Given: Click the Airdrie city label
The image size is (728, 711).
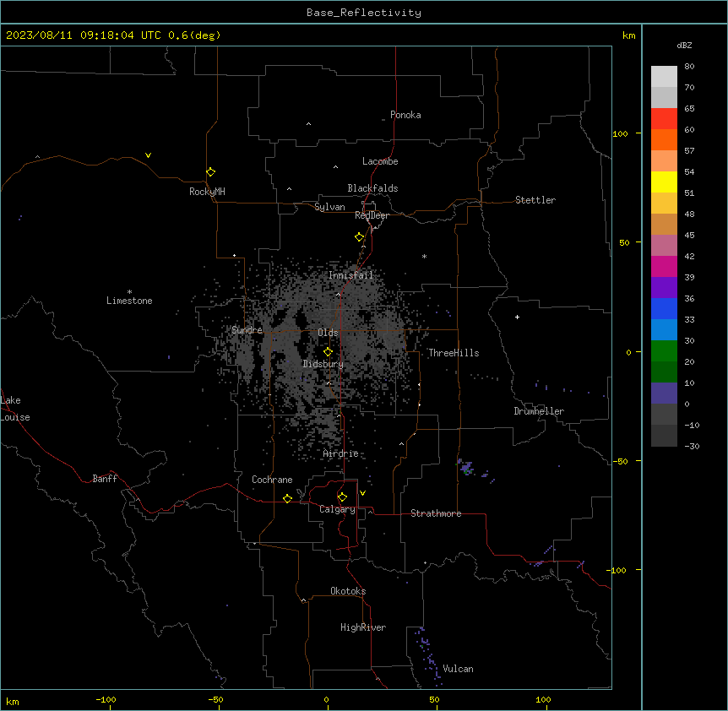Looking at the screenshot, I should [x=341, y=453].
